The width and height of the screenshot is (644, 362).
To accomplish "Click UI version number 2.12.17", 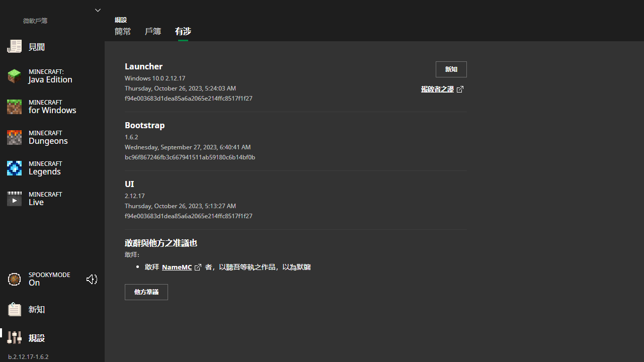I will click(135, 196).
